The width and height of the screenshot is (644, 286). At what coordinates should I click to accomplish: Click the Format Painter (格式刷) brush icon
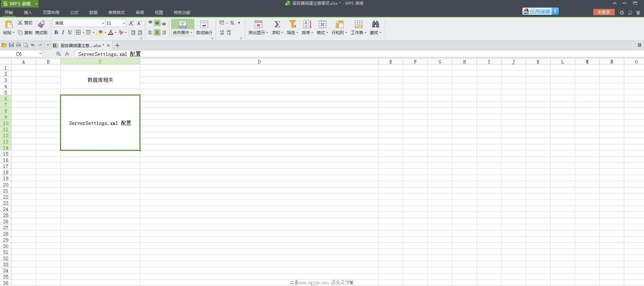pos(41,24)
